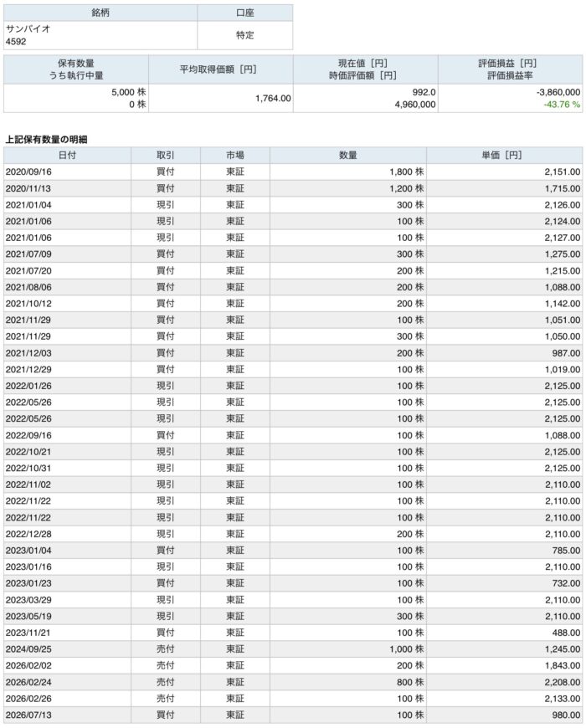586x728 pixels.
Task: Click unit price 1,275.00
Action: [563, 254]
